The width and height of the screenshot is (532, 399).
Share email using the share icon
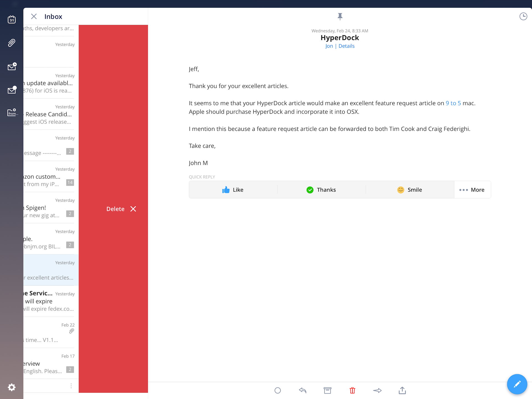click(402, 390)
